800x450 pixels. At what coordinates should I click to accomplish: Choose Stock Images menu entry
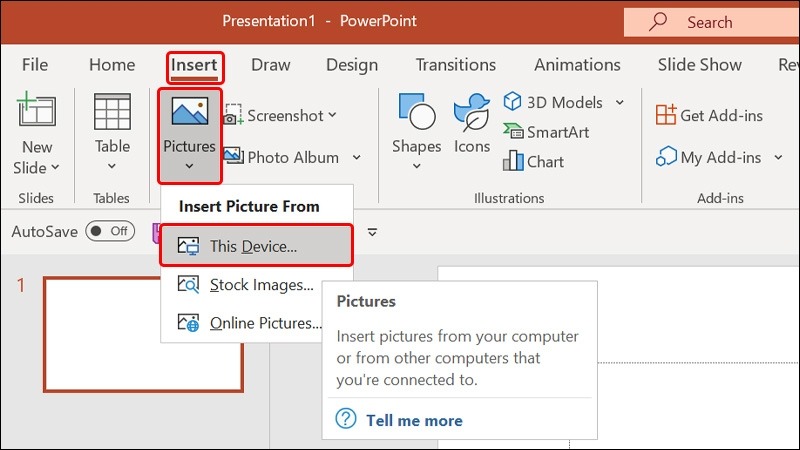[x=246, y=284]
